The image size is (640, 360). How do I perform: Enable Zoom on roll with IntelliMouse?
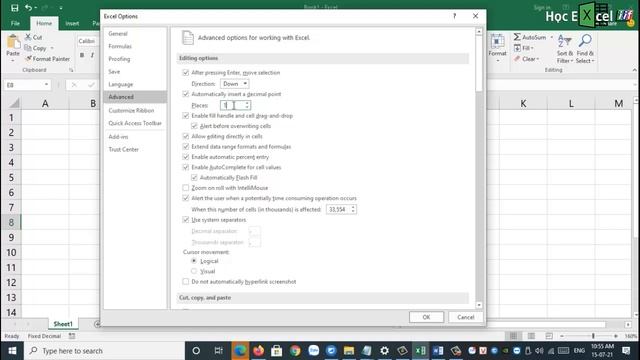click(186, 188)
